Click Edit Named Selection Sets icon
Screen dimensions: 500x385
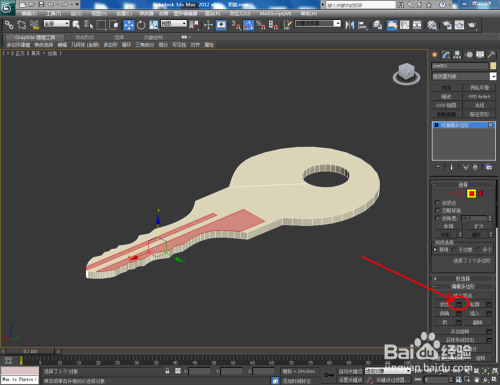[288, 25]
